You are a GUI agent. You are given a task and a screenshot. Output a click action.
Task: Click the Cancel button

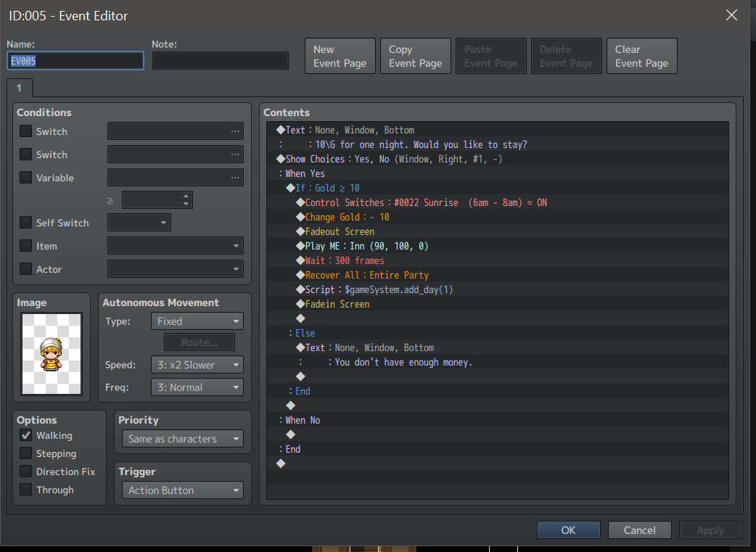point(639,530)
